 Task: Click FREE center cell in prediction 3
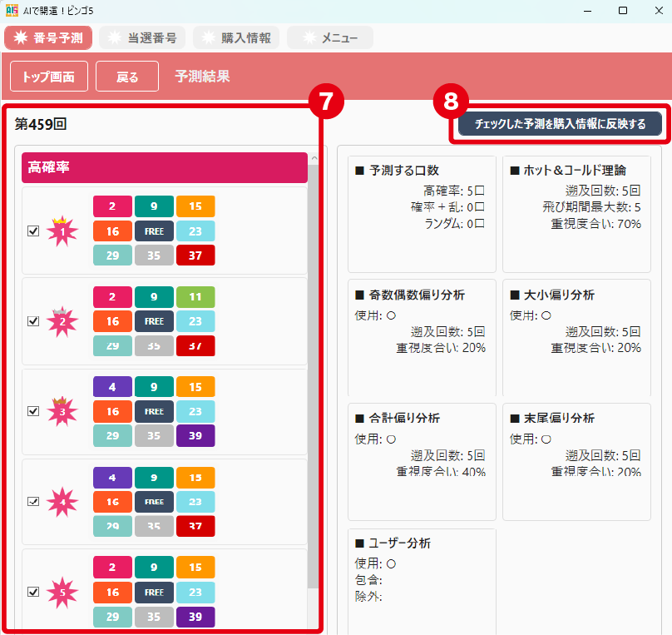pos(154,411)
